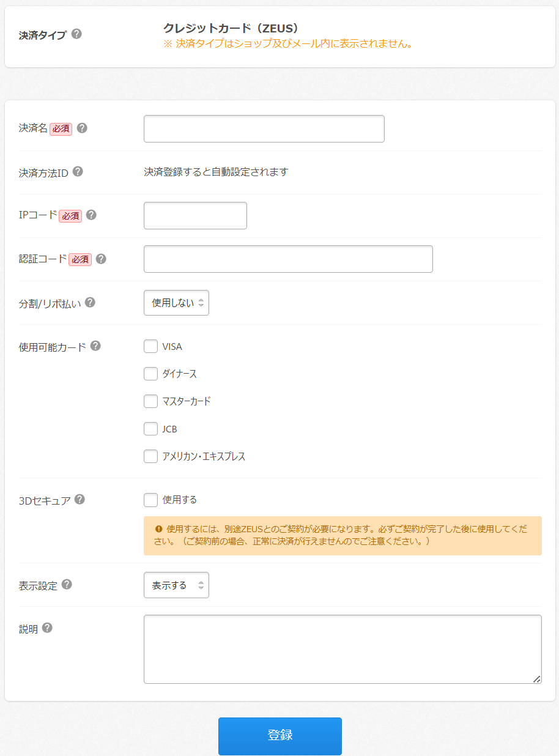Enable 3Dセキュア 使用する checkbox

tap(151, 500)
